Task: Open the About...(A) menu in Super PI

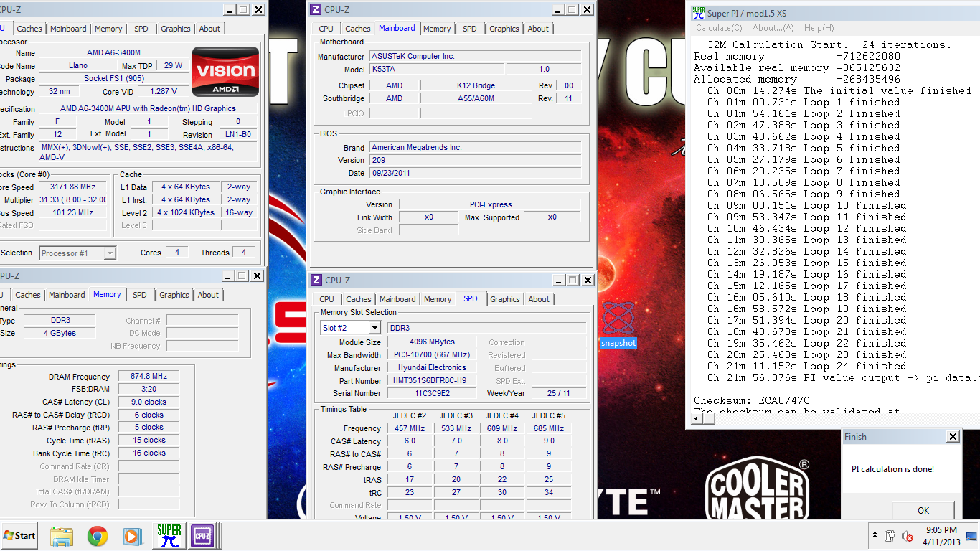Action: [773, 28]
